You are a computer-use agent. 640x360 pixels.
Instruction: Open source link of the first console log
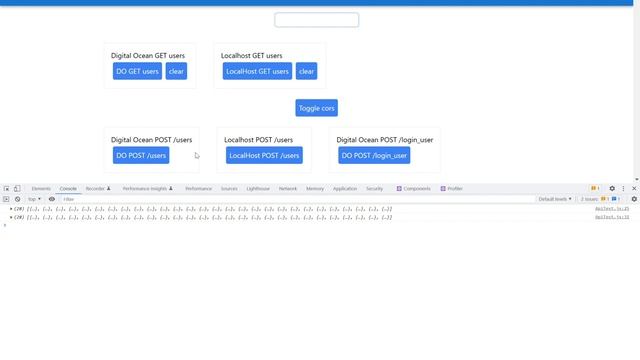coord(612,209)
